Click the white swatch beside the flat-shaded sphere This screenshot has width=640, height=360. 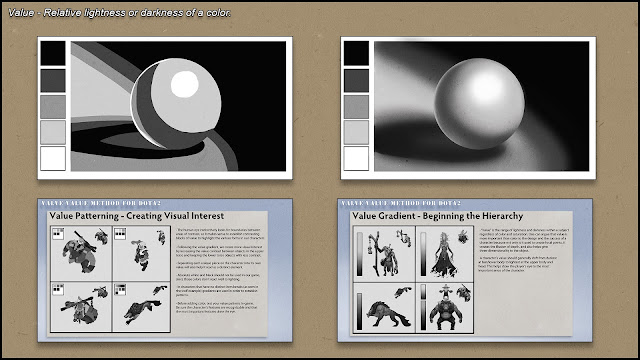point(53,158)
